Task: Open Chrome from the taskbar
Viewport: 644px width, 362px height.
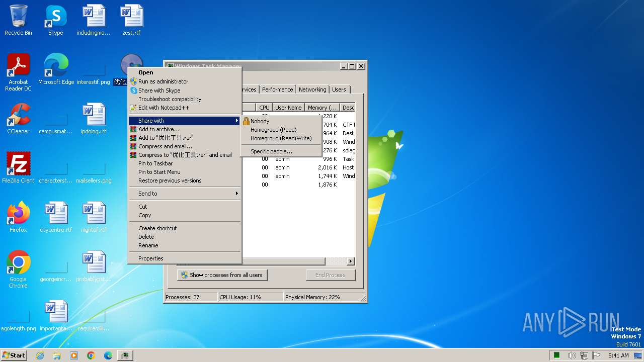Action: (x=91, y=355)
